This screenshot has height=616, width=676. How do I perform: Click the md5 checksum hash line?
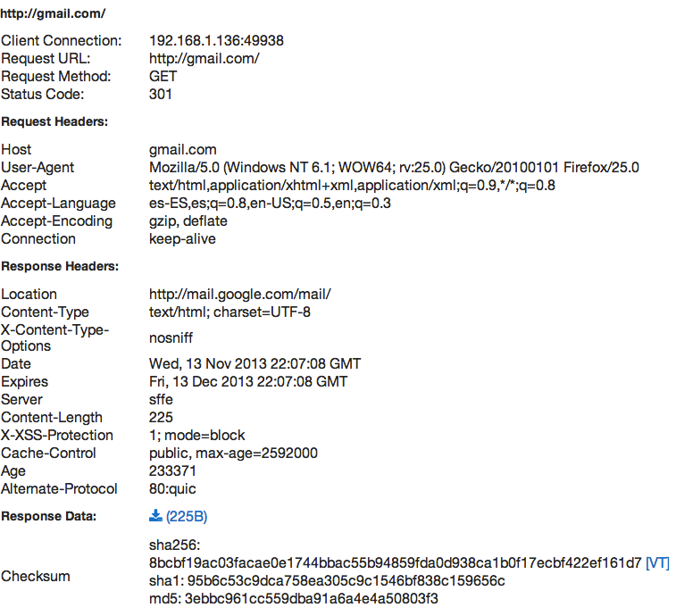[x=294, y=599]
